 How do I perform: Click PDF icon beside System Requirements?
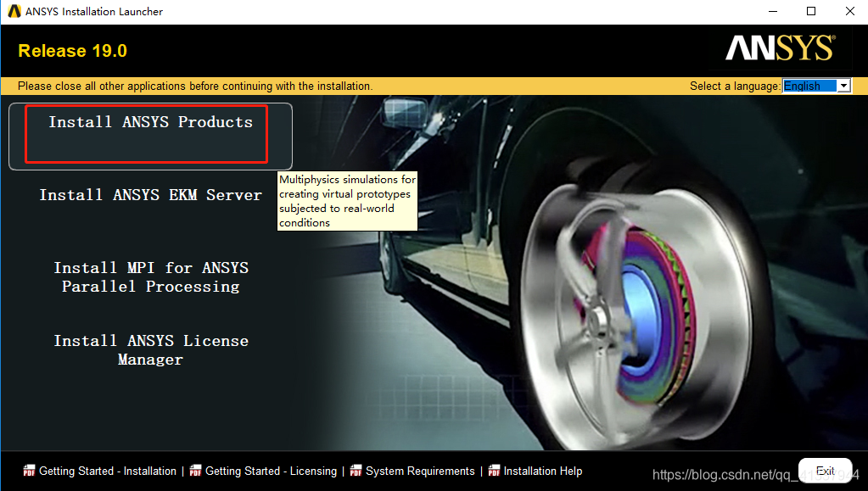pyautogui.click(x=356, y=471)
